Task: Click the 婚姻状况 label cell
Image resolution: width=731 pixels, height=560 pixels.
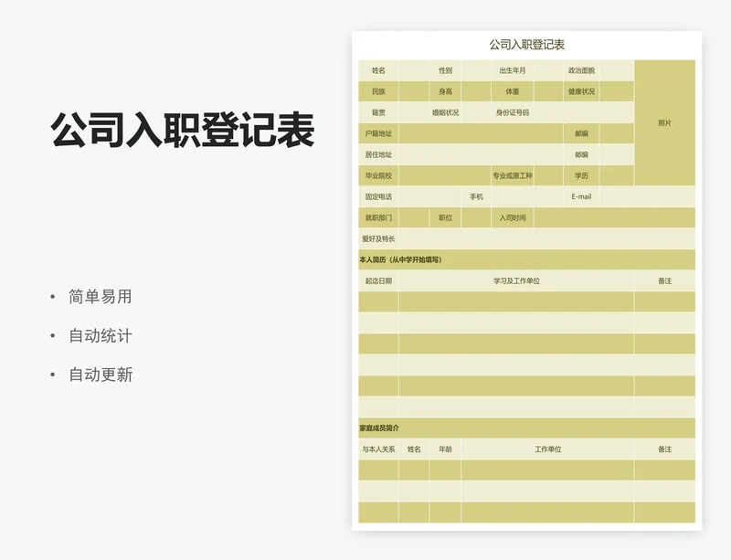Action: 445,112
